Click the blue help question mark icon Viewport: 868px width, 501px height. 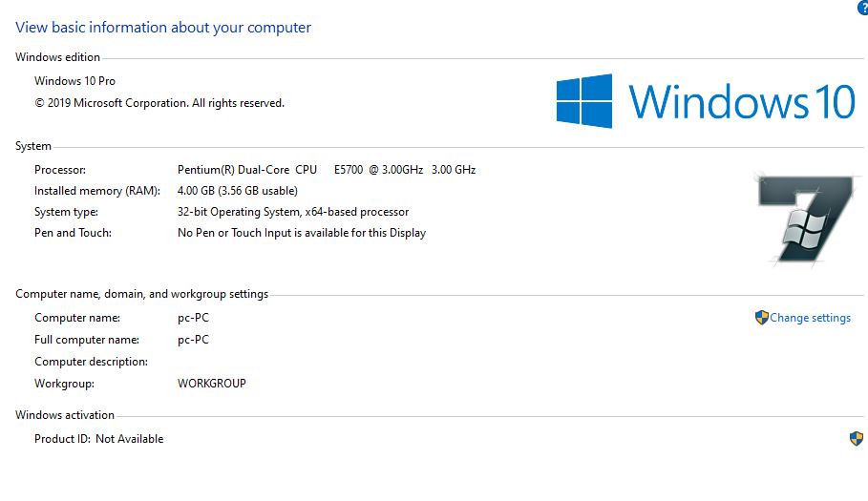pyautogui.click(x=863, y=8)
